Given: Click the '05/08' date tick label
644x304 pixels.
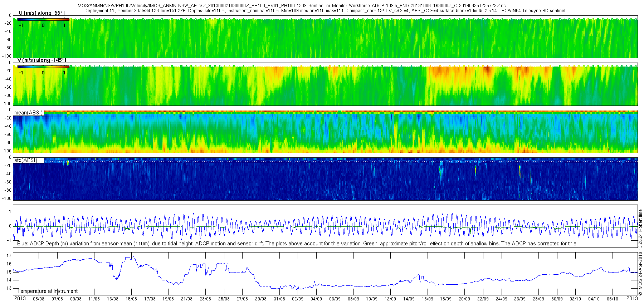Looking at the screenshot, I should (x=39, y=299).
